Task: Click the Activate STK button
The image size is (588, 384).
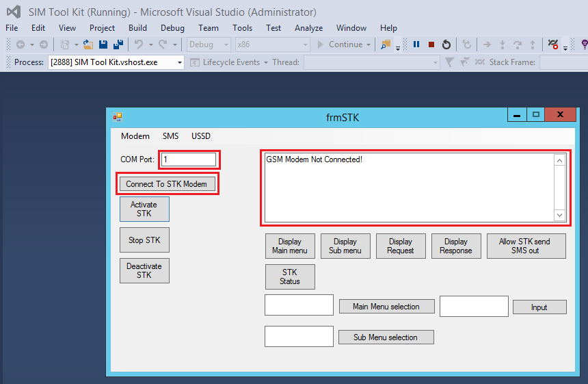Action: point(144,209)
